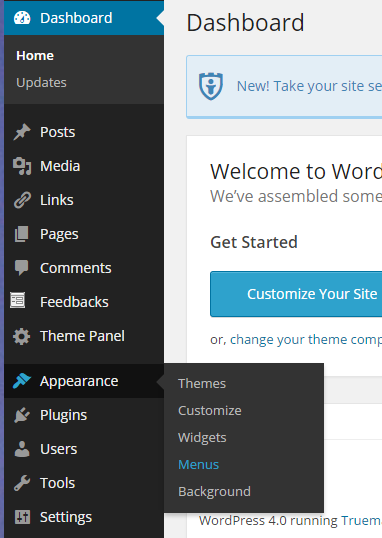Open Themes in the Appearance flyout

(x=202, y=384)
